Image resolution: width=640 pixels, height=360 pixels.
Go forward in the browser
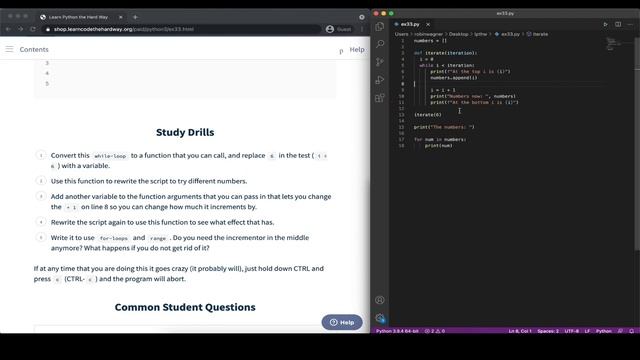click(x=20, y=29)
